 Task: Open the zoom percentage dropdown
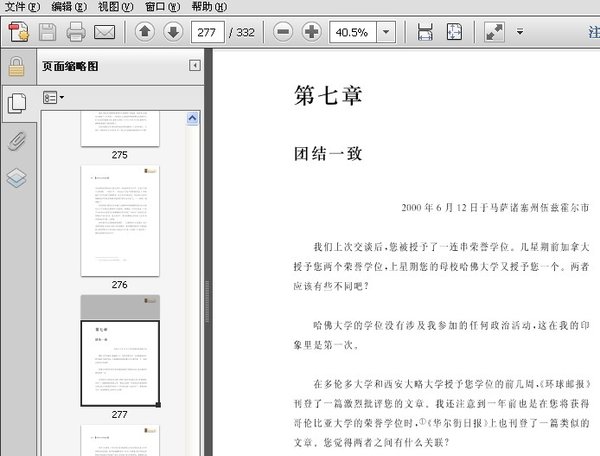386,32
